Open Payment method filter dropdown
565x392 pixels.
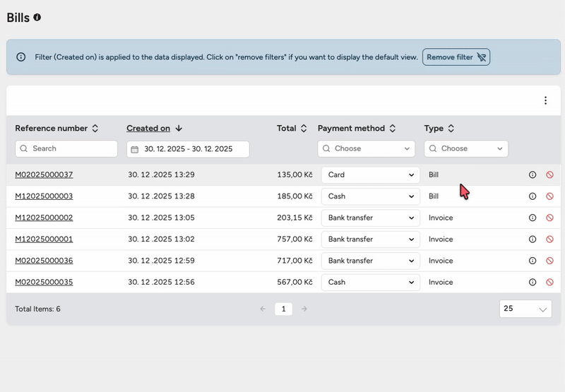click(x=367, y=149)
